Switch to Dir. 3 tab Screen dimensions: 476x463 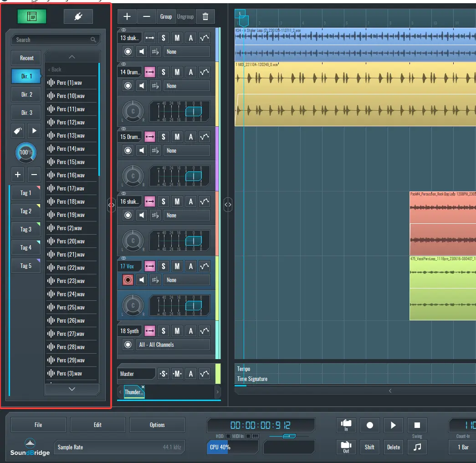pyautogui.click(x=26, y=113)
